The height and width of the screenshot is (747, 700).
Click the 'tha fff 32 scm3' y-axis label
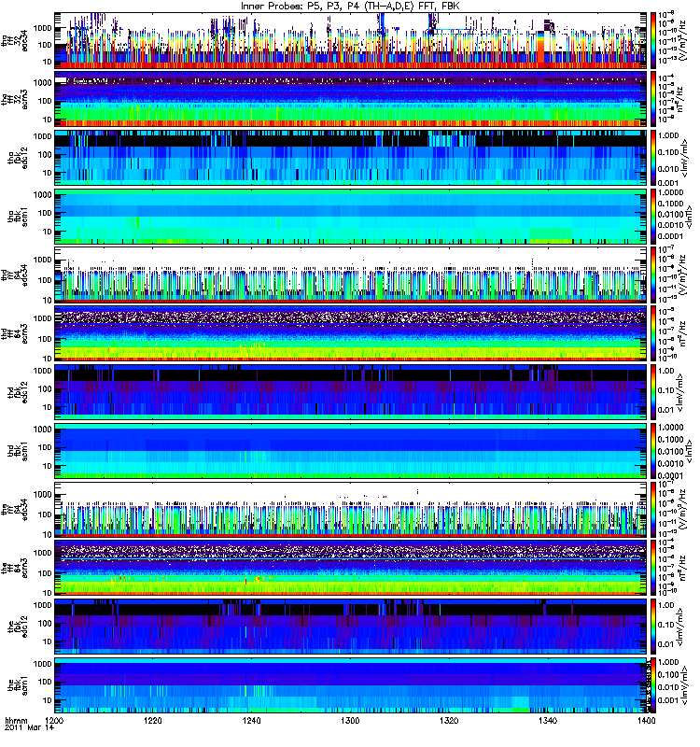(x=15, y=99)
